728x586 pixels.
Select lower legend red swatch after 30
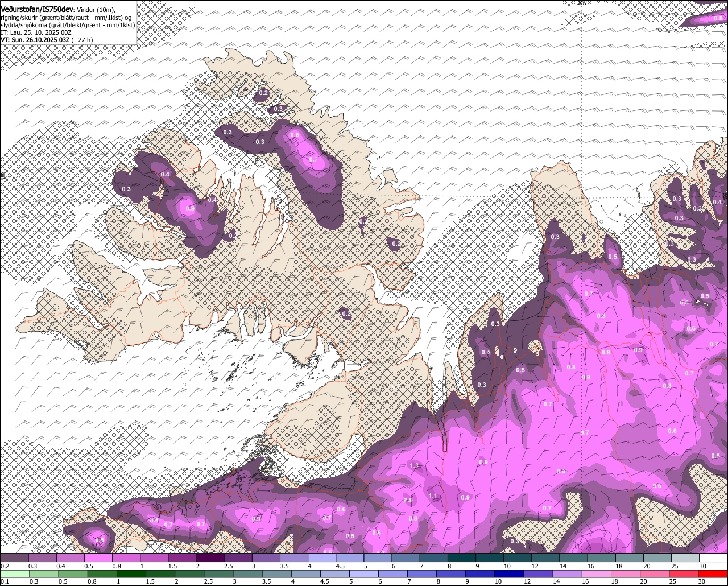pos(712,574)
